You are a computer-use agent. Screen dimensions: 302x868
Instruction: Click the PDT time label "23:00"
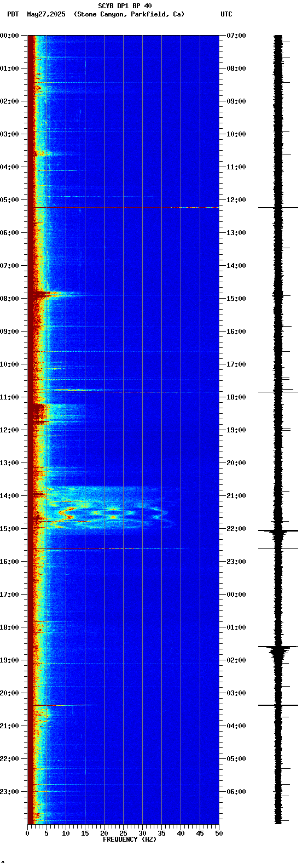[9, 792]
